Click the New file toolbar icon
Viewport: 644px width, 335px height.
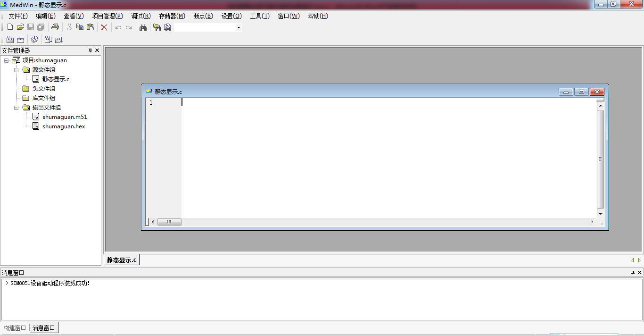[10, 27]
